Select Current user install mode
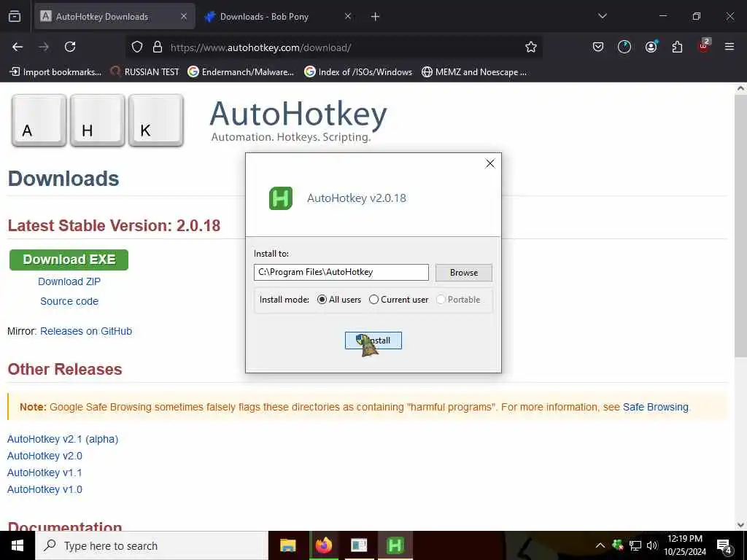The image size is (747, 560). [x=398, y=300]
